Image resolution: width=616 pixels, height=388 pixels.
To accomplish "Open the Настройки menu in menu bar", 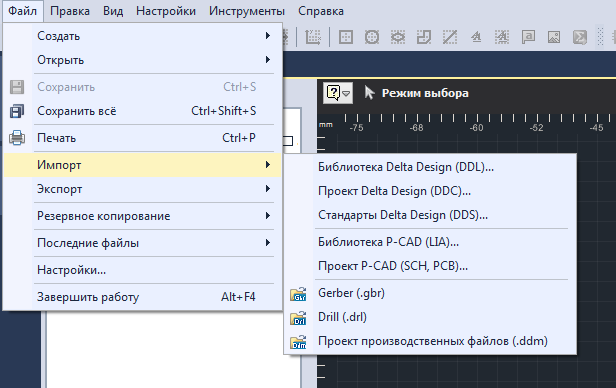I will click(166, 11).
